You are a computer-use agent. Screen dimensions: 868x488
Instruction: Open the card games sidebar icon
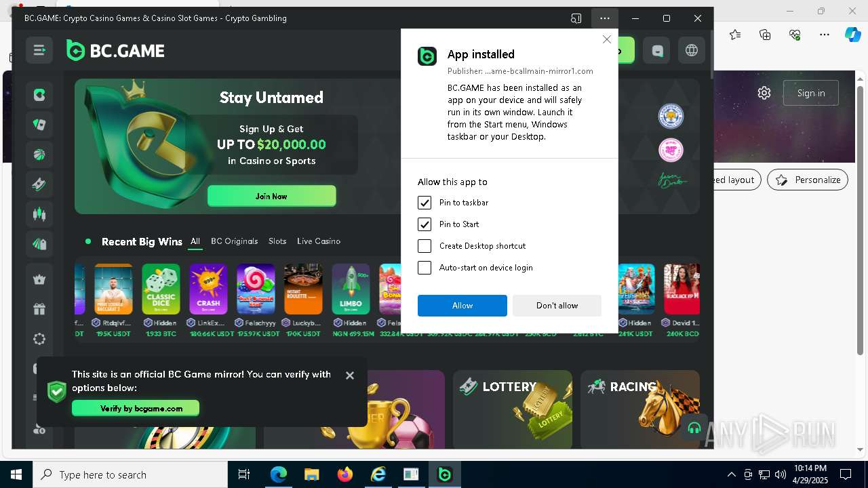pos(39,125)
